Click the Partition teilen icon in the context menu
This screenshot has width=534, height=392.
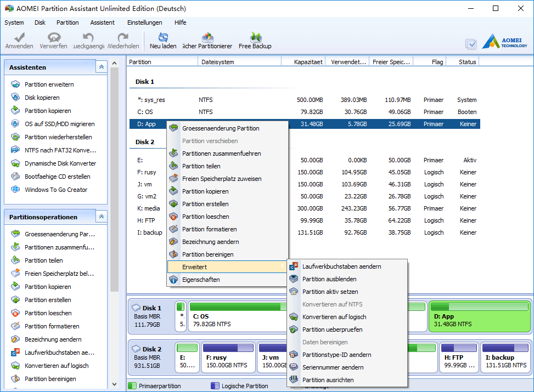click(173, 166)
